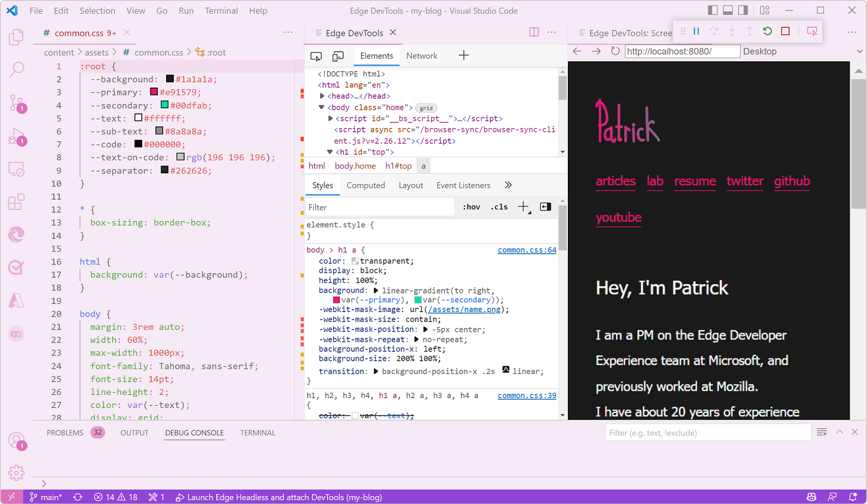Collapse the body class home node

pos(322,107)
